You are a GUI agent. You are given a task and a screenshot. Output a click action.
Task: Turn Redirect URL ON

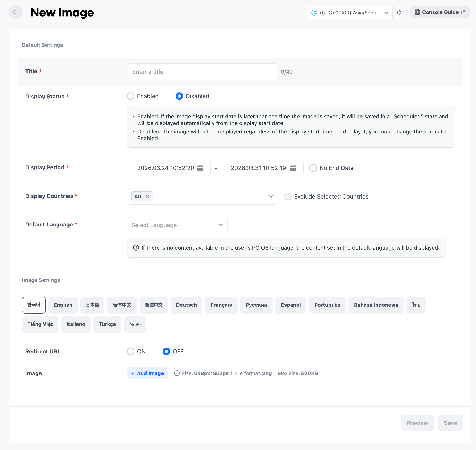pos(131,351)
